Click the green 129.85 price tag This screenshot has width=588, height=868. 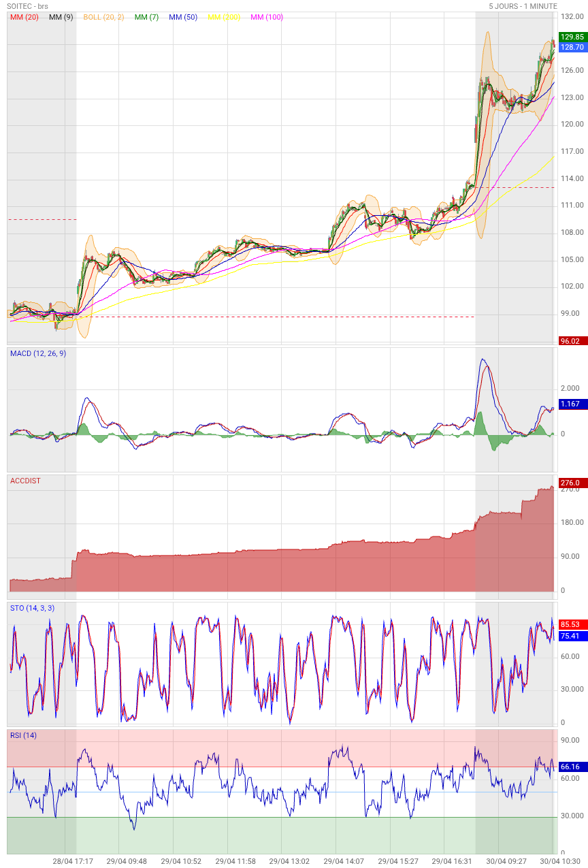[x=572, y=37]
